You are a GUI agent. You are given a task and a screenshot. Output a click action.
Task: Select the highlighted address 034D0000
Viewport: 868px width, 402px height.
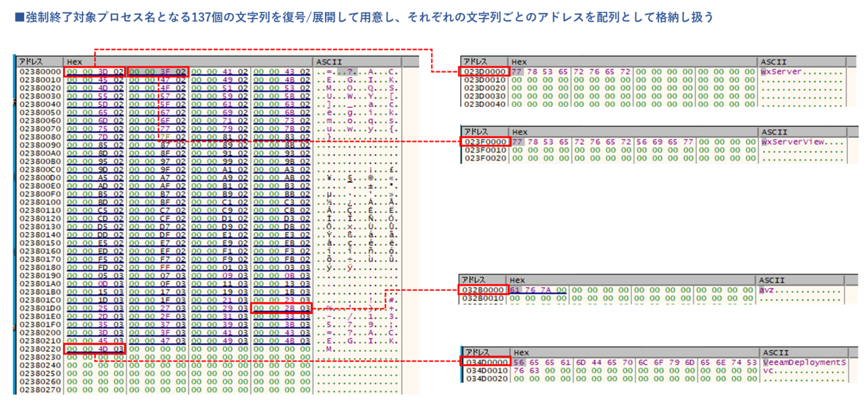pos(486,362)
